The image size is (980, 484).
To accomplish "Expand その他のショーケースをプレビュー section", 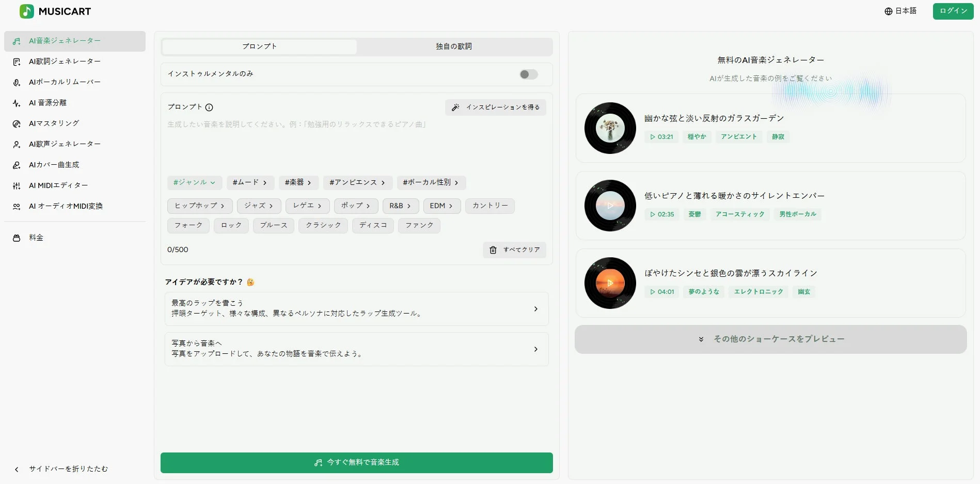I will [x=771, y=339].
